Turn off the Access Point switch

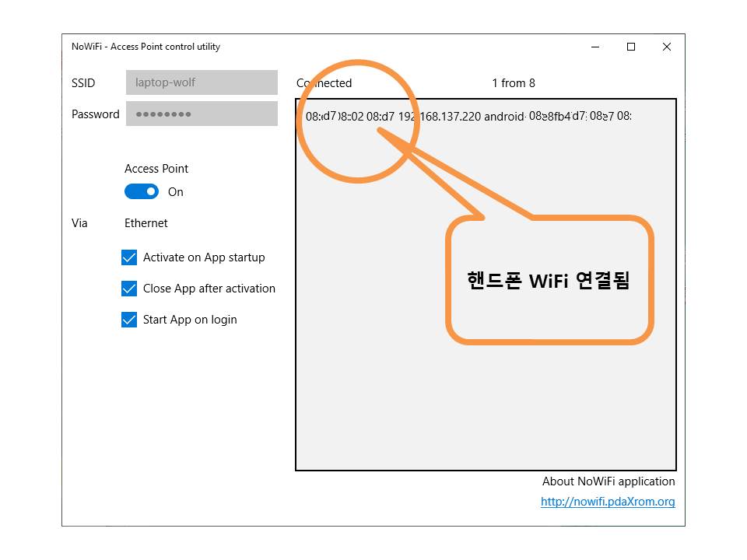142,191
